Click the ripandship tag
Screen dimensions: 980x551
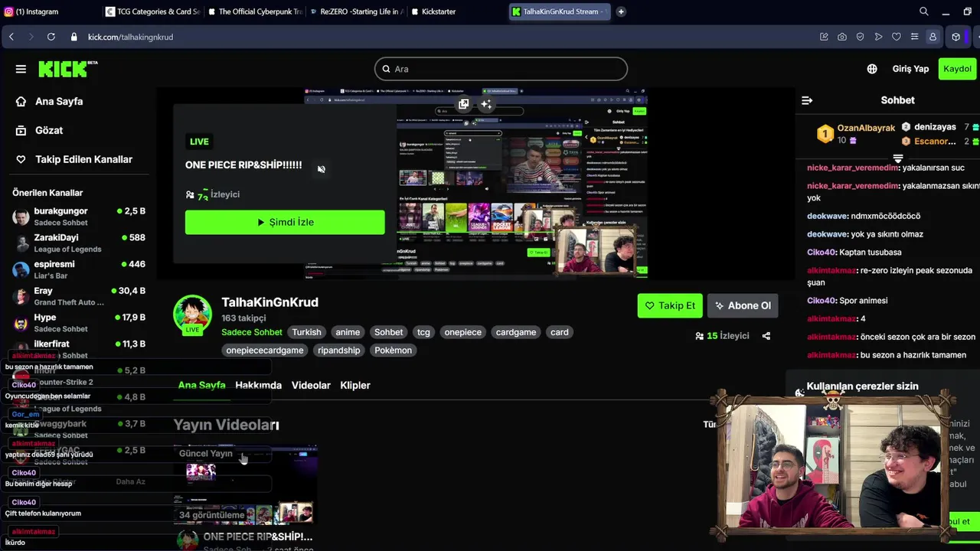point(339,350)
